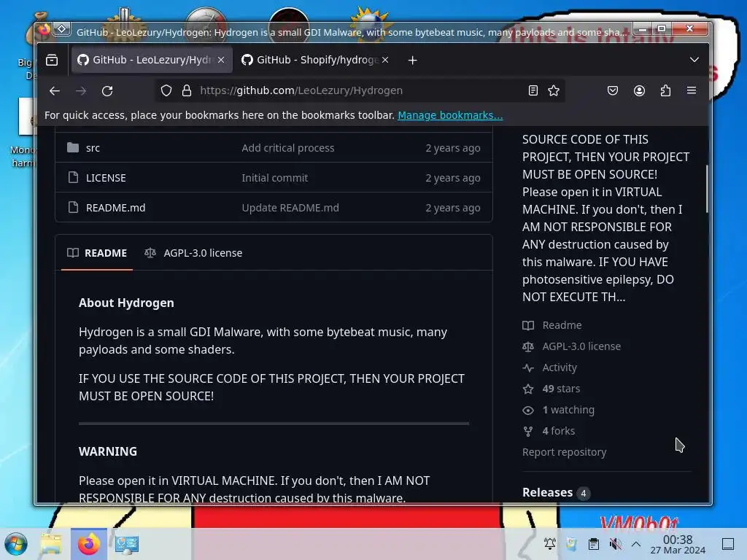Click the 'About Hydrogen' README heading
Image resolution: width=747 pixels, height=560 pixels.
126,303
